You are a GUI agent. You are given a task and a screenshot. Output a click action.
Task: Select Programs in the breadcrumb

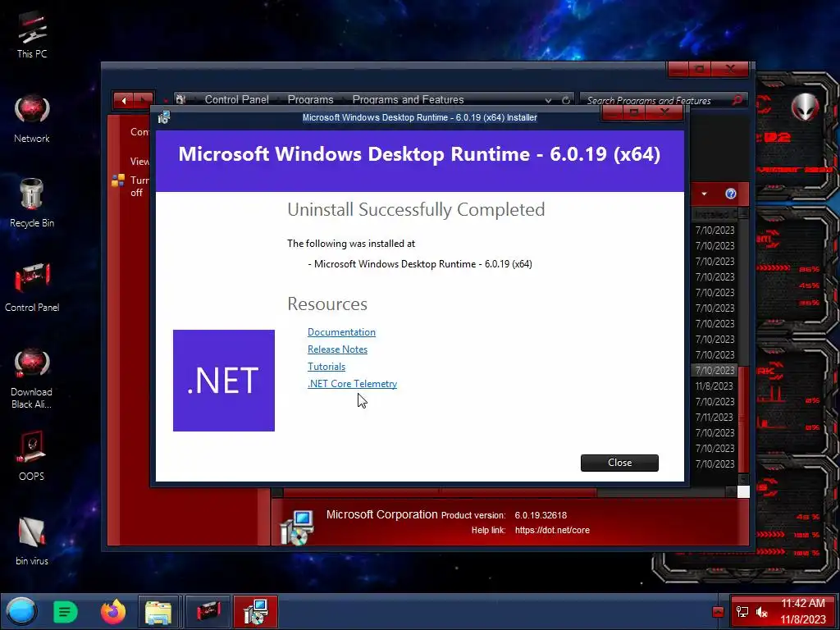310,99
